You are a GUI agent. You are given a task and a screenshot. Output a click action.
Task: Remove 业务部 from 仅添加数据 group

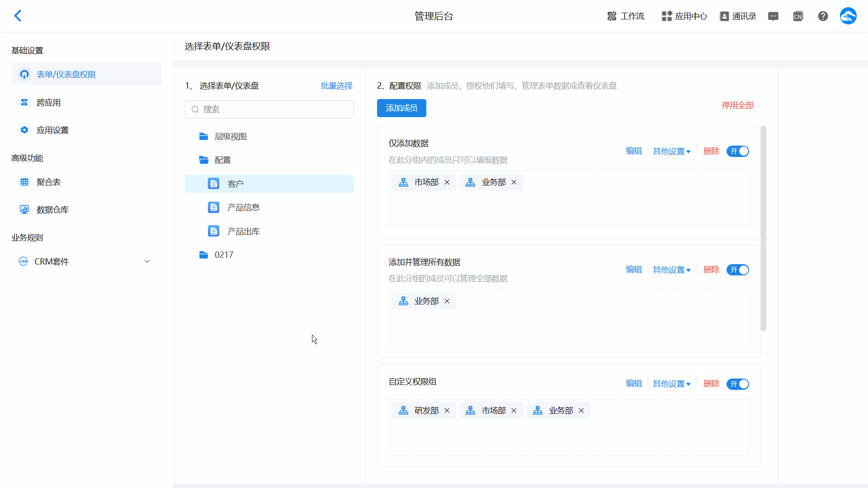(x=514, y=182)
